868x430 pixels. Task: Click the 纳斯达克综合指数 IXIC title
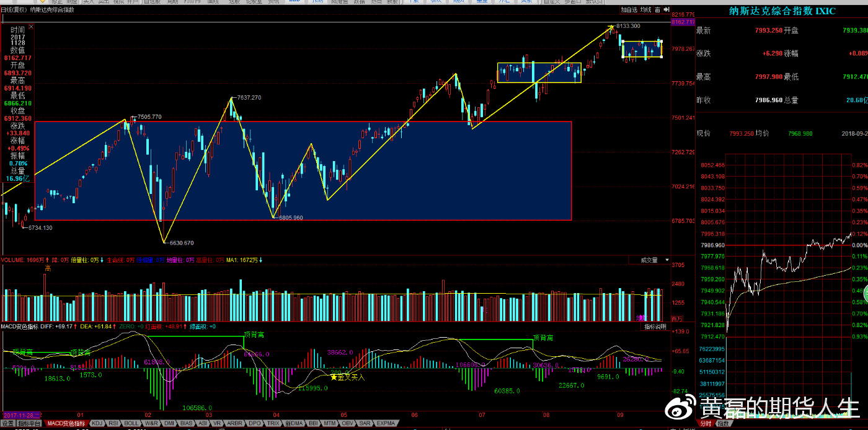[782, 12]
